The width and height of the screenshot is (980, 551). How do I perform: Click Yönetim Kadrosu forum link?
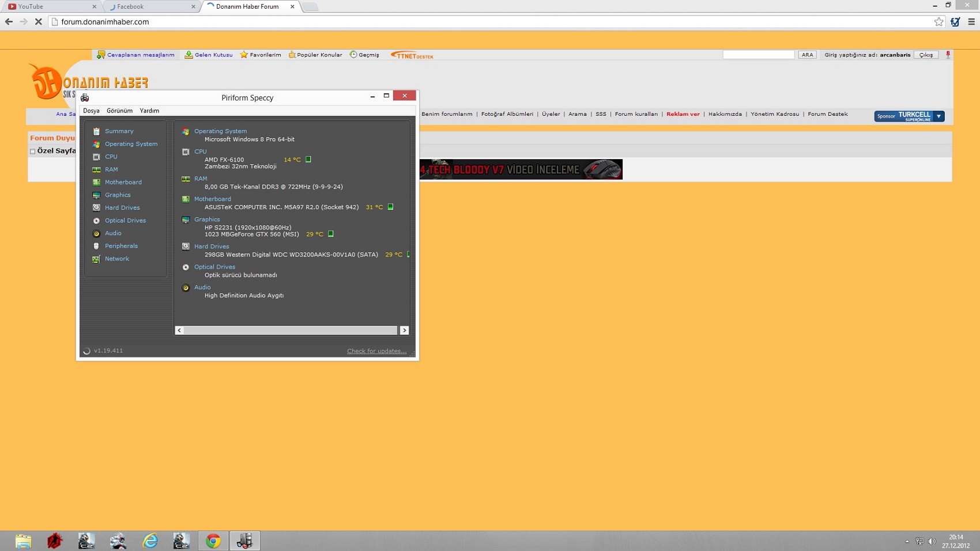point(775,114)
